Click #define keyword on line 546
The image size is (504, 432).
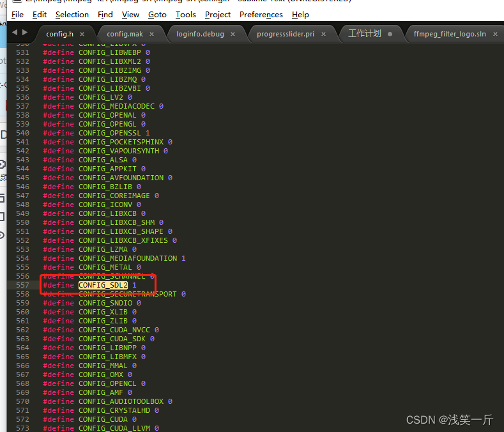[x=59, y=187]
